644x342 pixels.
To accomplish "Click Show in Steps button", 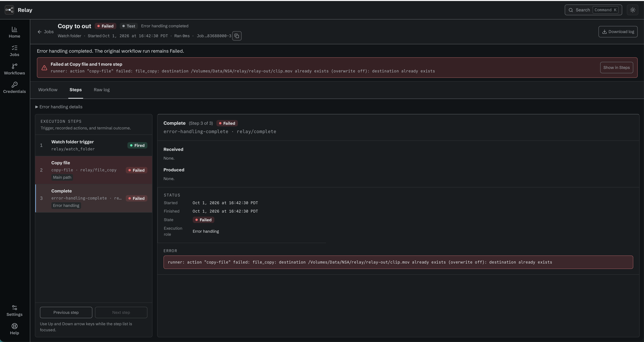I will coord(616,68).
